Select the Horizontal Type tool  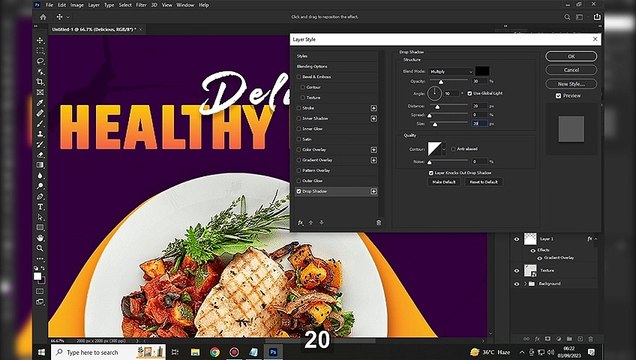[40, 207]
